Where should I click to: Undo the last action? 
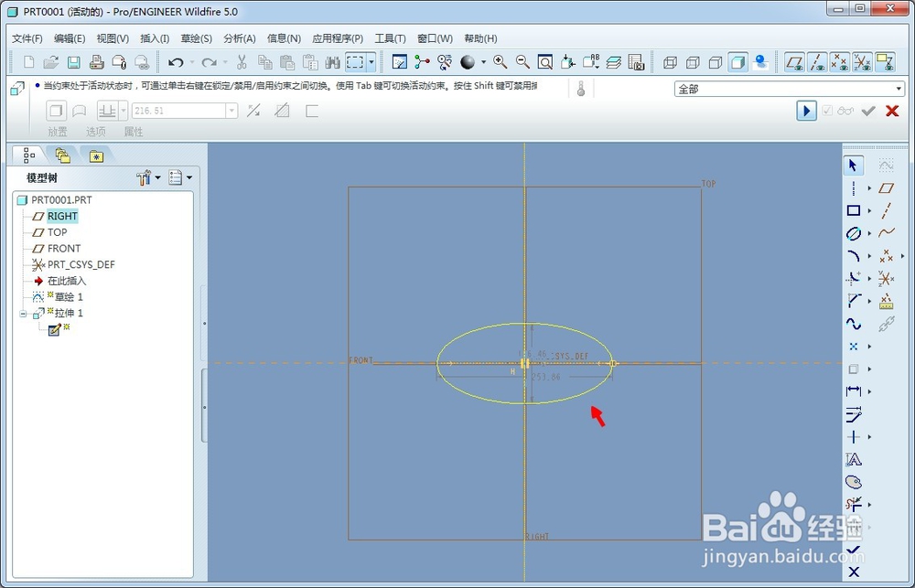pos(176,62)
